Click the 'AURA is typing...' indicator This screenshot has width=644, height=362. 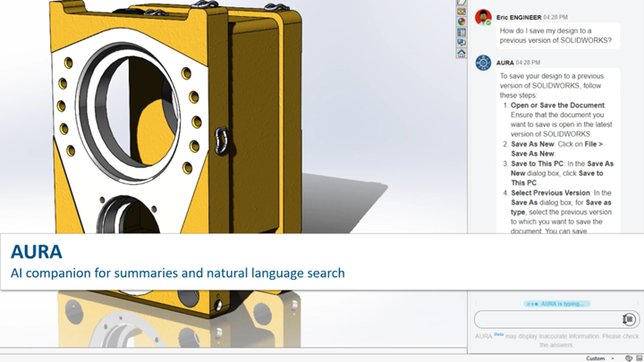tap(557, 304)
